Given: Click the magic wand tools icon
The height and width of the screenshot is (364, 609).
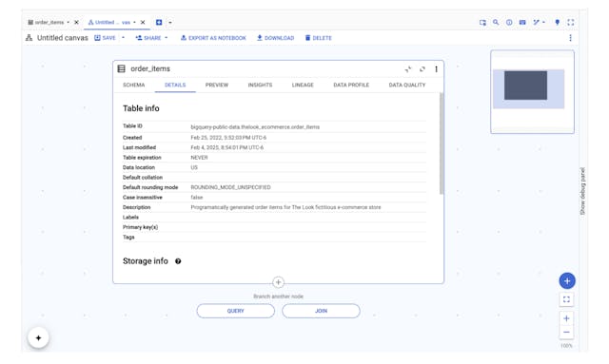Looking at the screenshot, I should click(x=536, y=23).
